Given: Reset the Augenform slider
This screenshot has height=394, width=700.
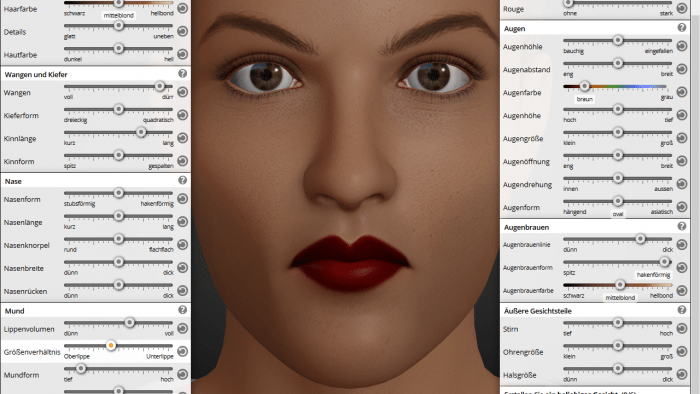Looking at the screenshot, I should (x=682, y=207).
